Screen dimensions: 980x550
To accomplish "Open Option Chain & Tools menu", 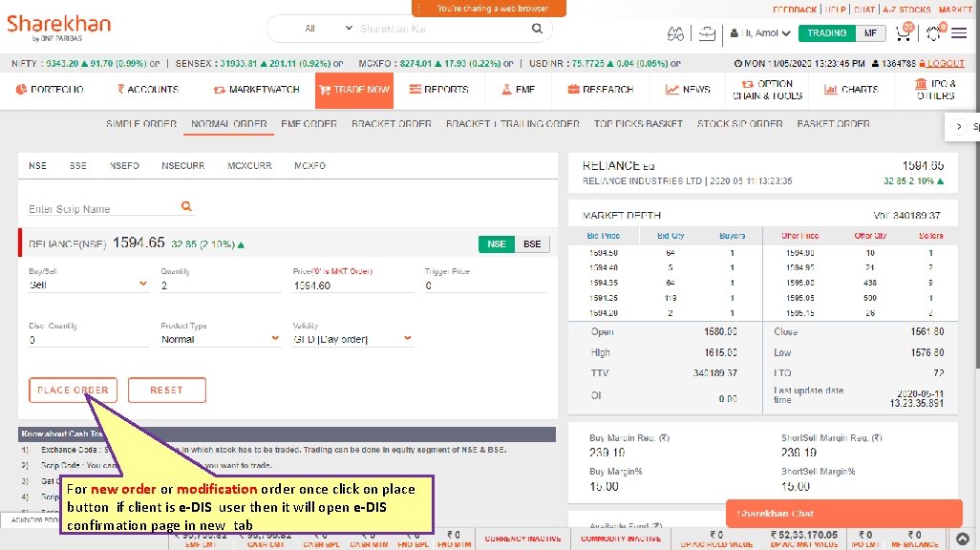I will point(768,90).
